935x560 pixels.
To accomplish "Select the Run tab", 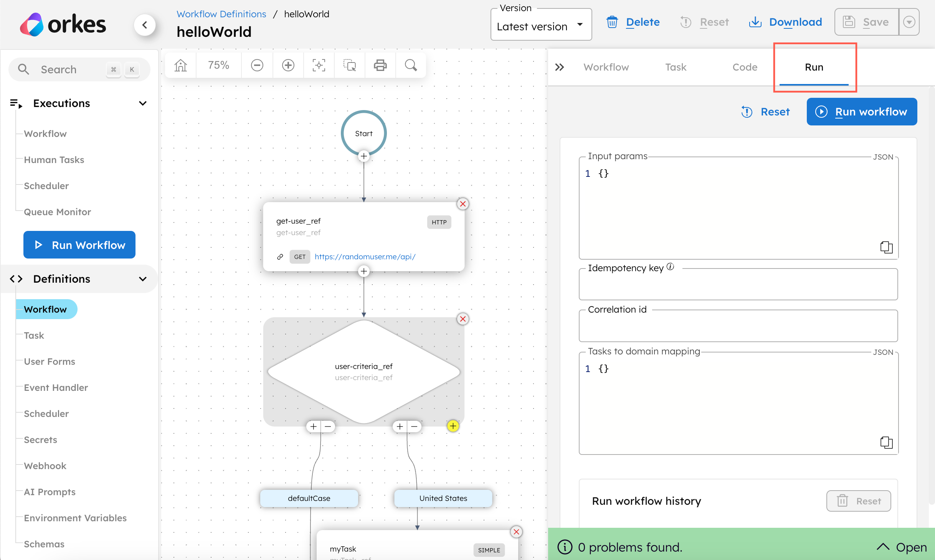I will click(814, 67).
